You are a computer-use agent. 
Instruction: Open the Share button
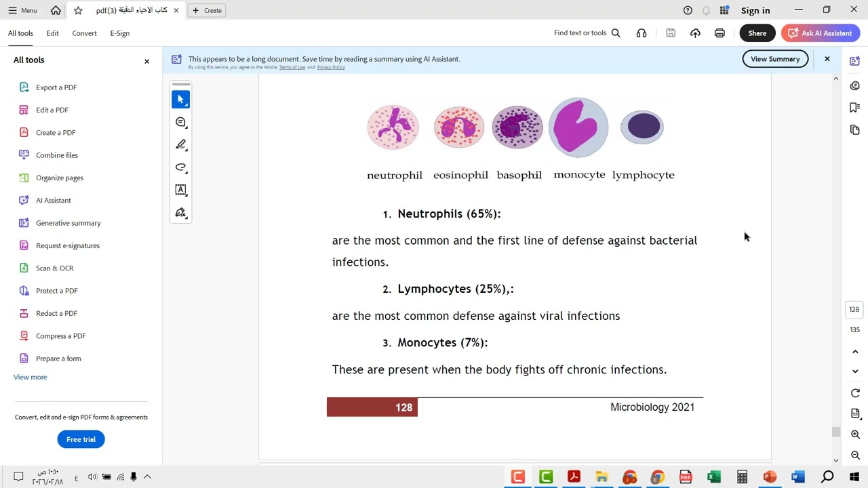pos(757,33)
